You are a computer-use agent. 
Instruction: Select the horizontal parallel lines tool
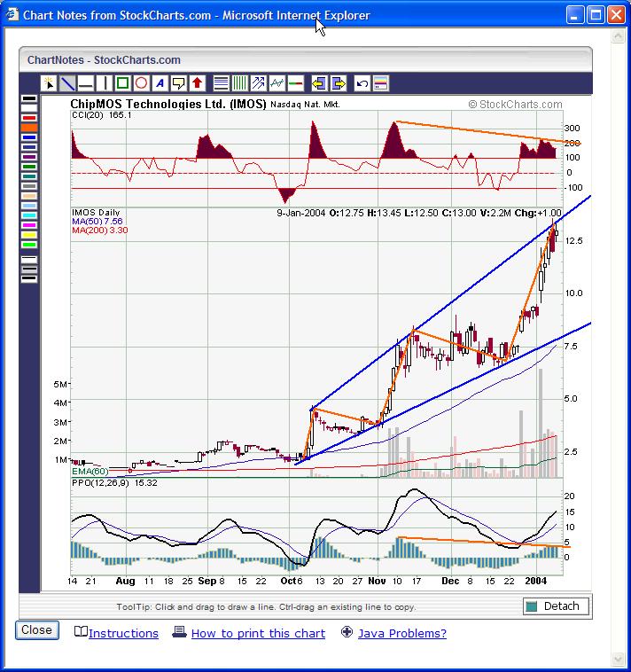pyautogui.click(x=221, y=83)
